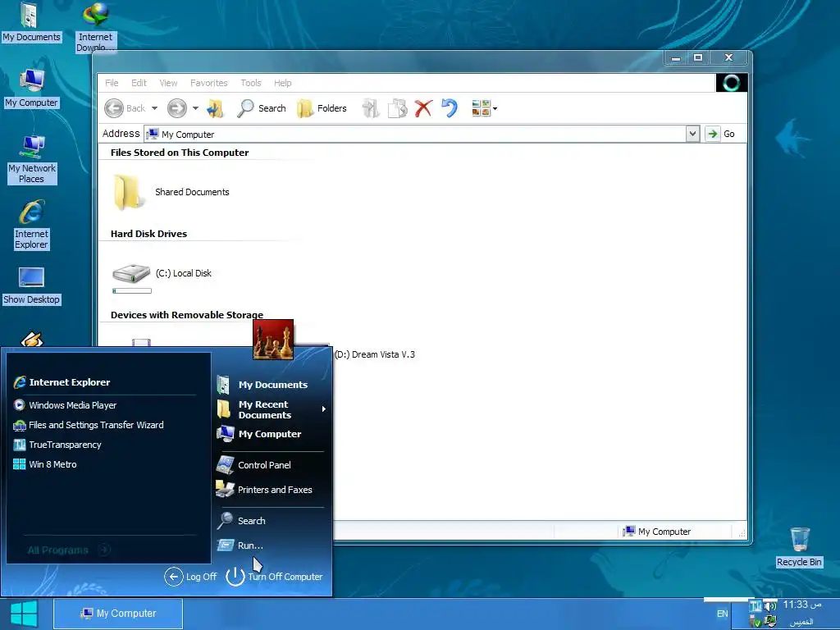Expand All Programs in Start menu
This screenshot has width=840, height=630.
(69, 550)
